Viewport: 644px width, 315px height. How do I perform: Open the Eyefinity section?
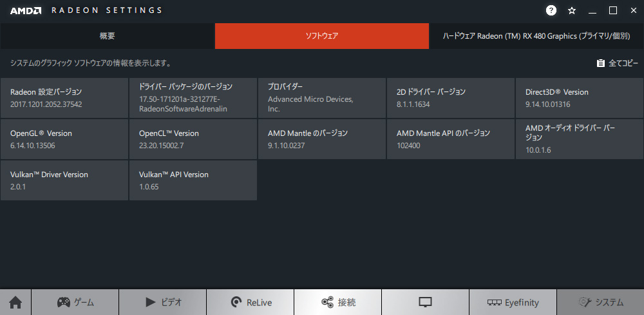coord(513,302)
